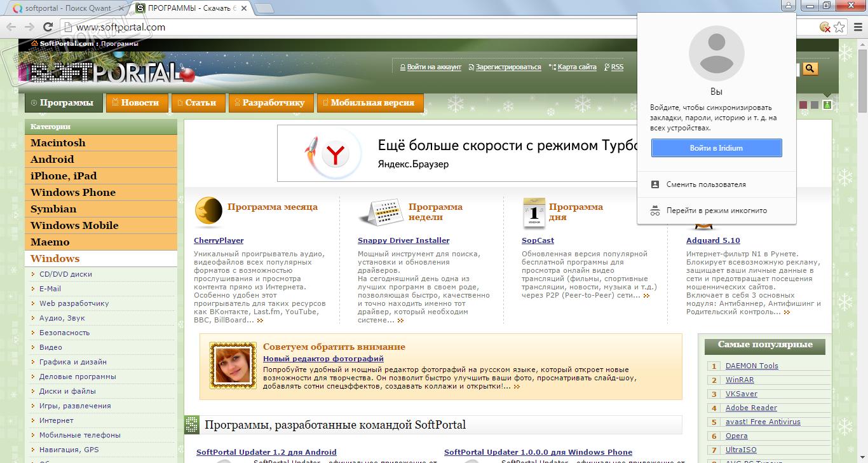Click the Войти на аккаунт link
868x463 pixels.
tap(434, 67)
